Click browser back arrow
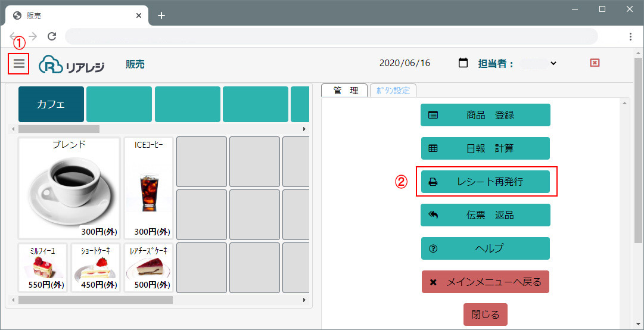 [14, 36]
